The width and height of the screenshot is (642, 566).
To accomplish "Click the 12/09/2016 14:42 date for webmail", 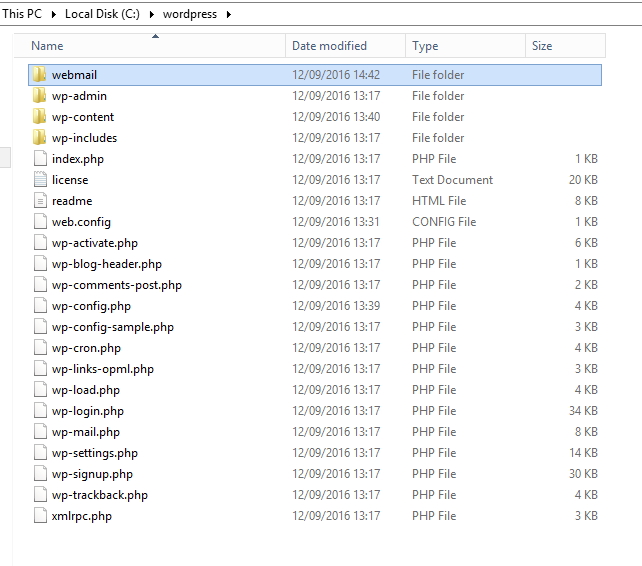I will pos(336,75).
